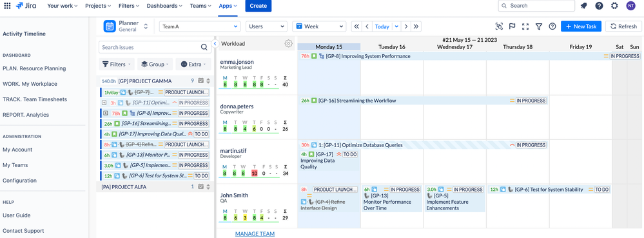This screenshot has height=238, width=644.
Task: Expand the GP-8 issue row
Action: [x=106, y=113]
